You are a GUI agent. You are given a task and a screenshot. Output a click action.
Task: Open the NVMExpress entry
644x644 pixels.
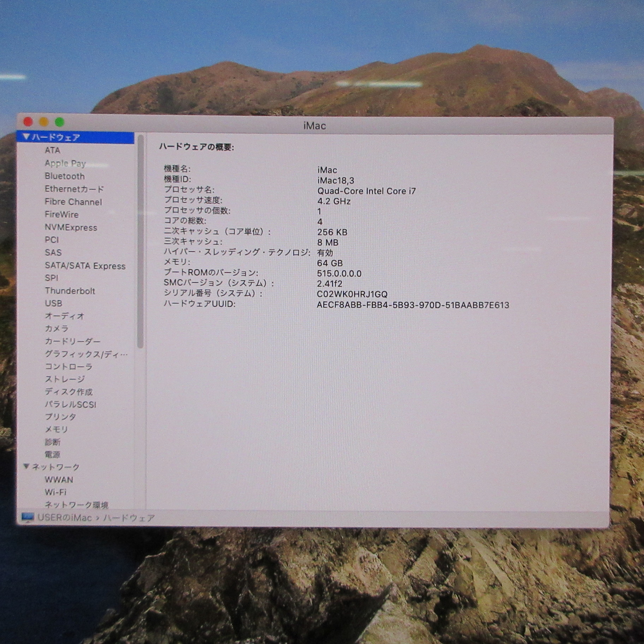[71, 227]
